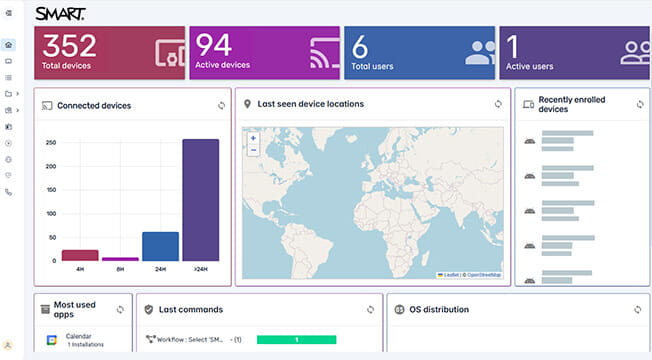Click the 24H bar in chart

tap(161, 247)
